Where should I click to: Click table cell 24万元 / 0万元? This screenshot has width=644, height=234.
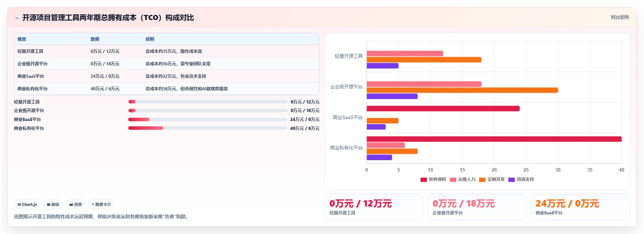coord(105,76)
